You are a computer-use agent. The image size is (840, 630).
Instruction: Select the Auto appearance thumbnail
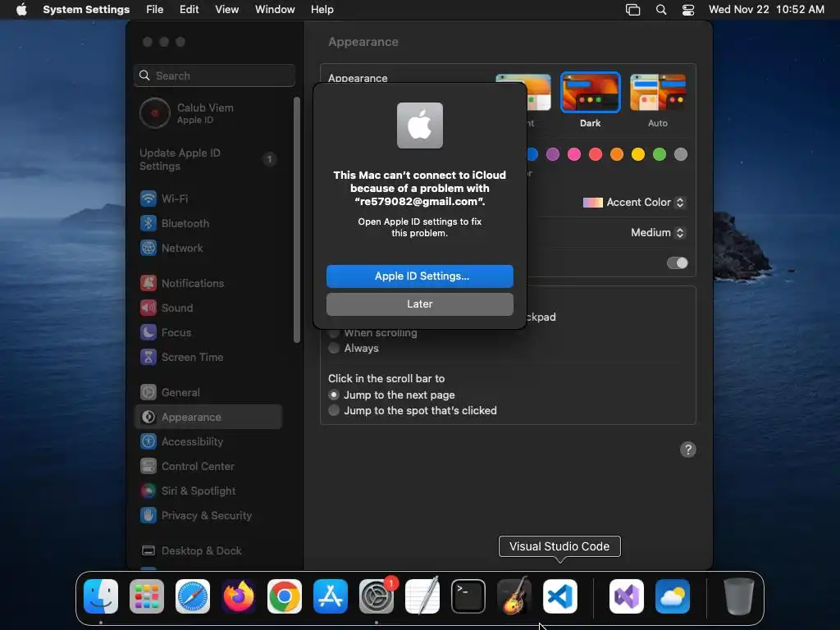(x=658, y=92)
